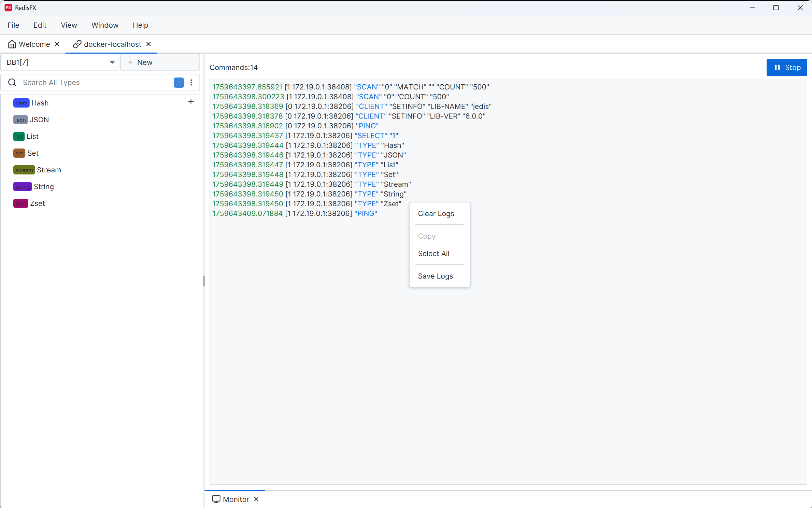This screenshot has height=508, width=812.
Task: Click the Monitor tab screen icon
Action: coord(216,499)
